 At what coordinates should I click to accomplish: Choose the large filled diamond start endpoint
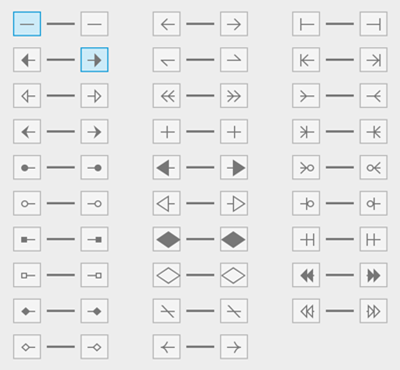[x=167, y=239]
